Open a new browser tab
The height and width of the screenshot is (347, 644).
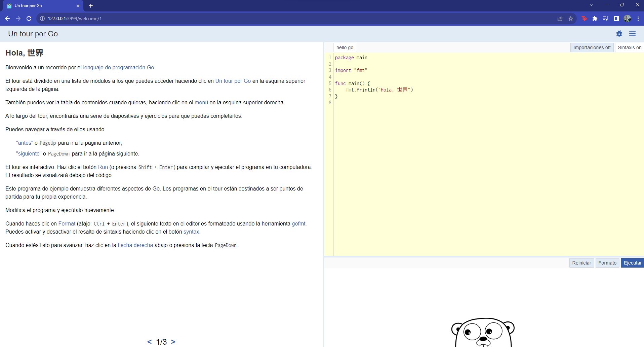click(91, 6)
